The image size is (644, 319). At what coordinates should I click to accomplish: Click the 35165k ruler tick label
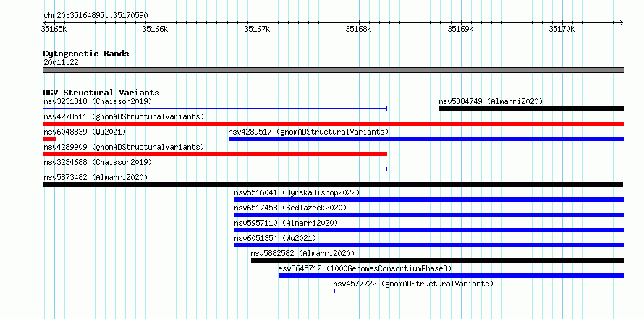click(x=54, y=29)
